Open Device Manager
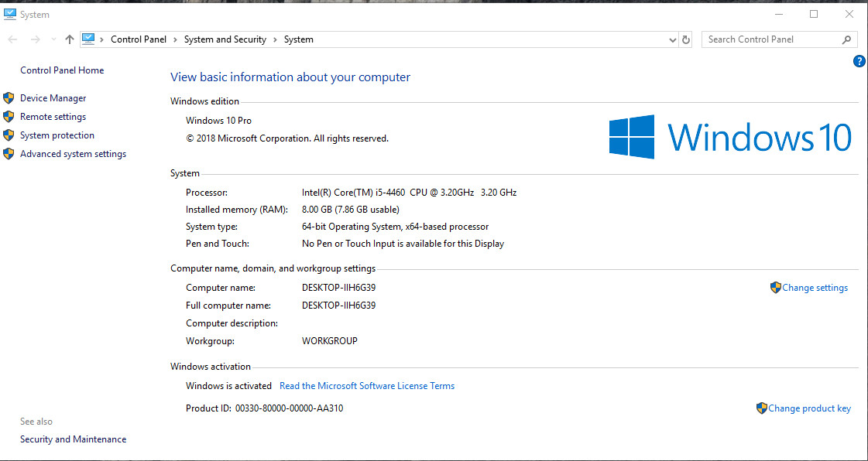Viewport: 868px width, 461px height. [x=53, y=97]
